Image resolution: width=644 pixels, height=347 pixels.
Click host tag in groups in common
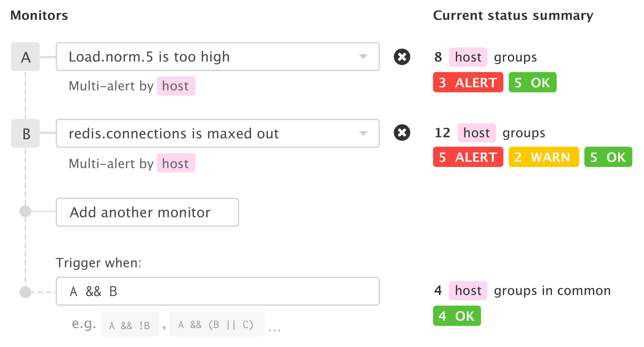point(468,290)
